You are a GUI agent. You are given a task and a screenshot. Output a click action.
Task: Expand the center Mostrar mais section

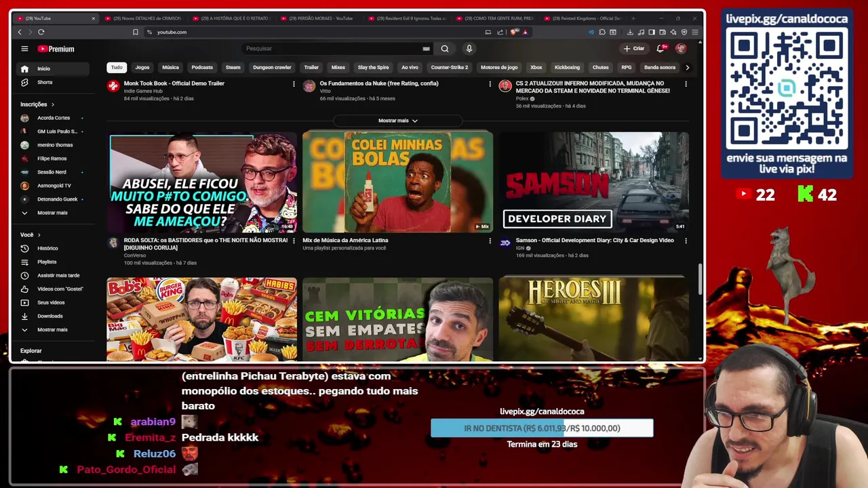398,121
